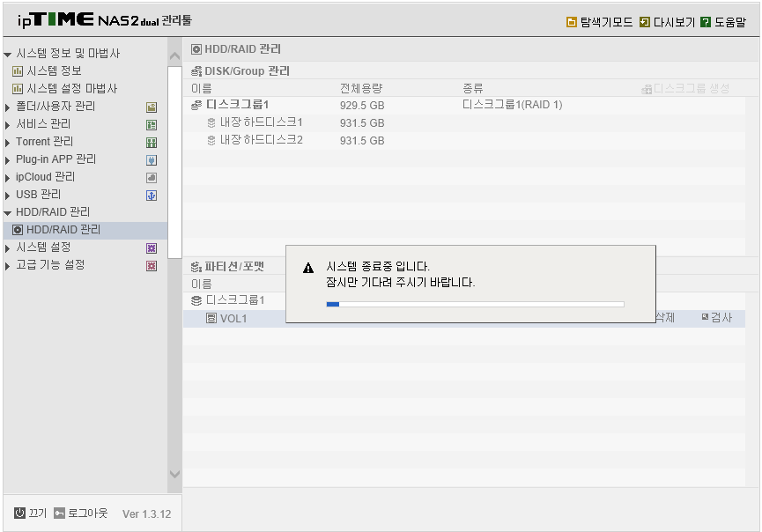Expand the Plug-in APP 관리 arrow
The width and height of the screenshot is (762, 532).
click(x=7, y=159)
